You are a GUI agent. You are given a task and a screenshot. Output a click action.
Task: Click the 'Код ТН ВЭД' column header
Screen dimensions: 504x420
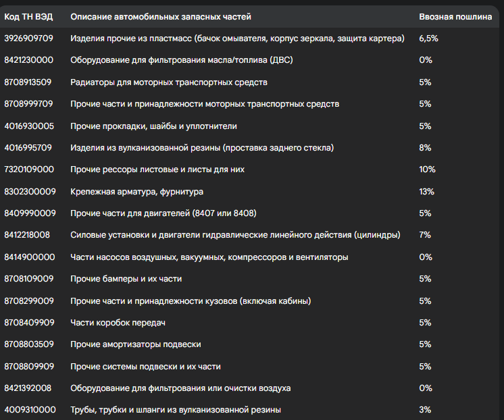click(x=28, y=17)
